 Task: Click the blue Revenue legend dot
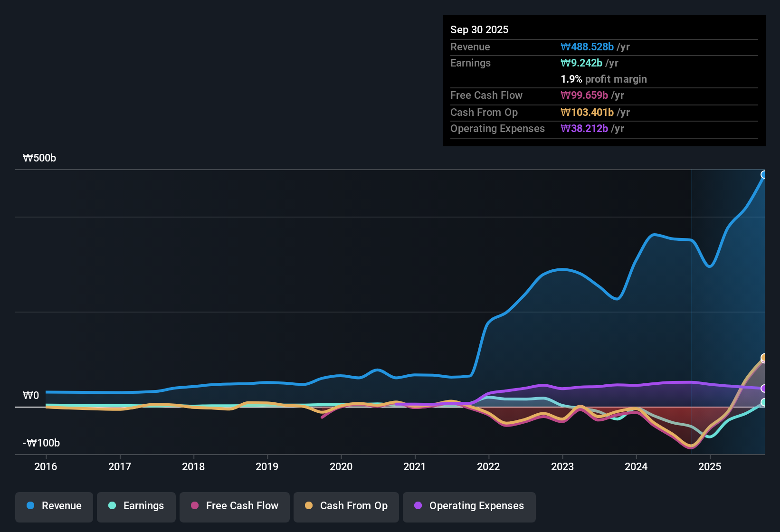(30, 505)
